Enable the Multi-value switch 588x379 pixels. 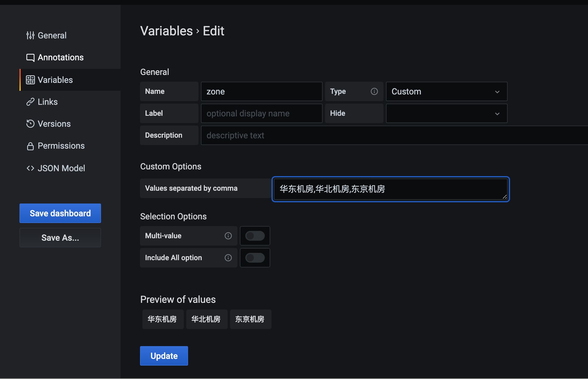(255, 236)
